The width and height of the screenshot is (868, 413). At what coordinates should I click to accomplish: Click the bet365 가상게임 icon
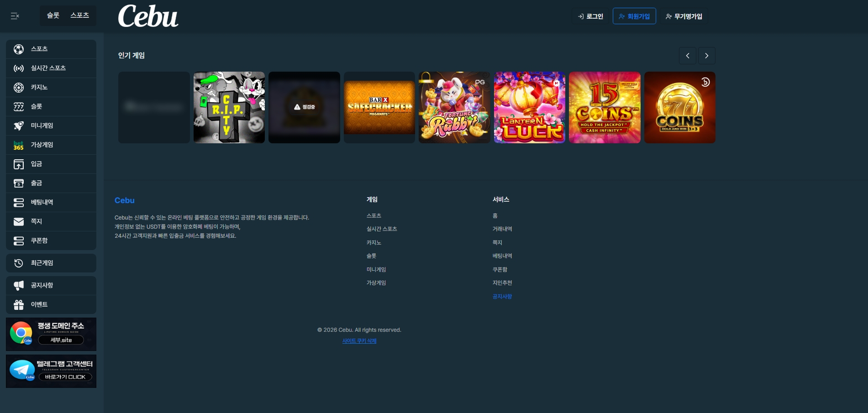point(19,145)
